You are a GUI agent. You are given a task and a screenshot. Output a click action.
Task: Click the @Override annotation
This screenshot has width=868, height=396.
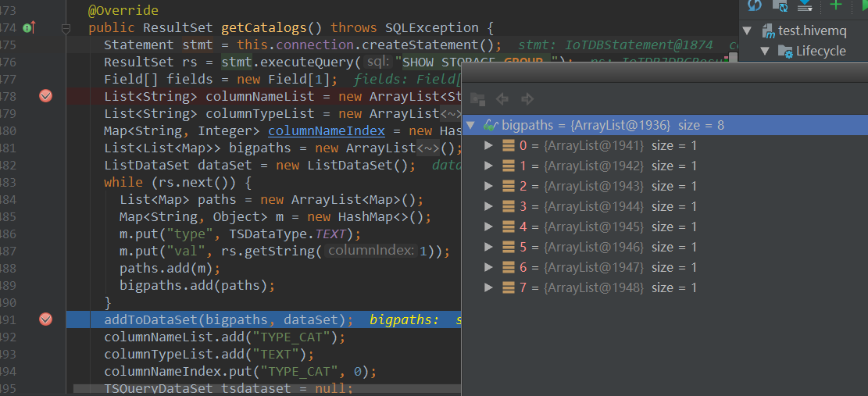123,10
